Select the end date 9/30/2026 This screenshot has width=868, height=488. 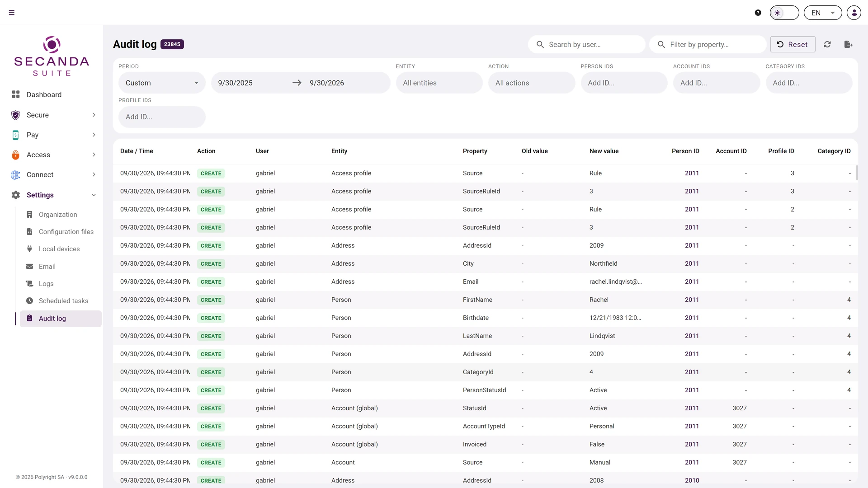(327, 83)
